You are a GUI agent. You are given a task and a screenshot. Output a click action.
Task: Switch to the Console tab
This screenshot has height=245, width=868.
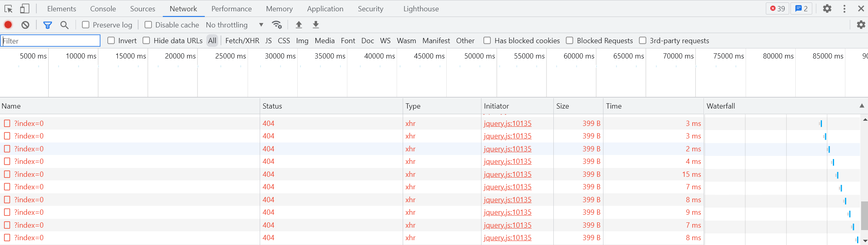click(103, 8)
